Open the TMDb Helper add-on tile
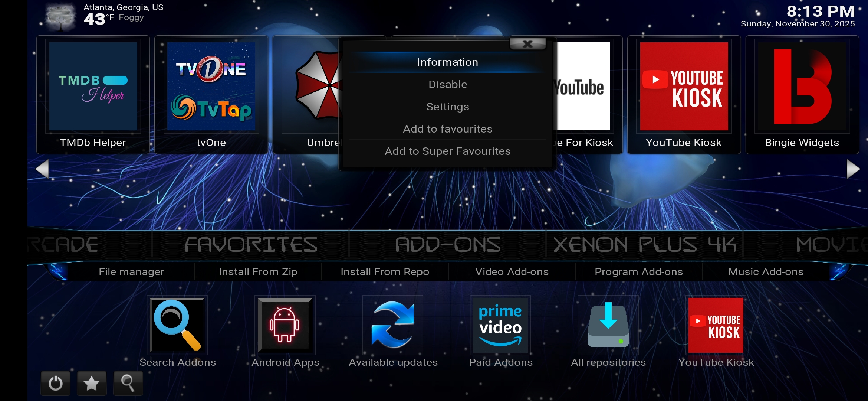The height and width of the screenshot is (401, 868). [x=93, y=87]
